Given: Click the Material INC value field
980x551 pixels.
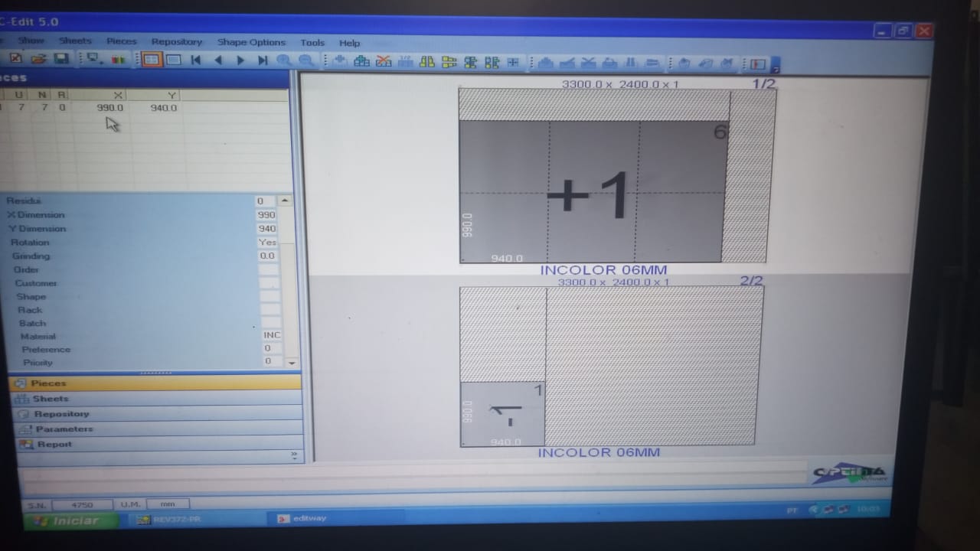Looking at the screenshot, I should tap(272, 335).
